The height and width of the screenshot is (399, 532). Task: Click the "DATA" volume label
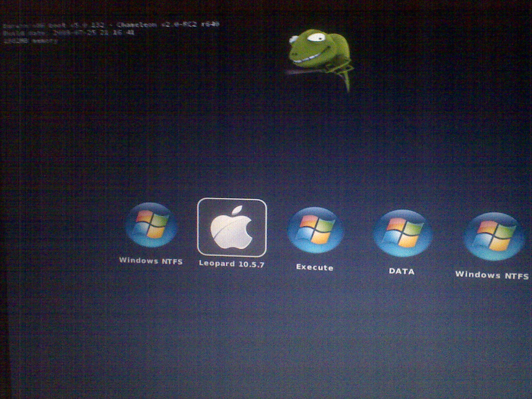click(402, 271)
